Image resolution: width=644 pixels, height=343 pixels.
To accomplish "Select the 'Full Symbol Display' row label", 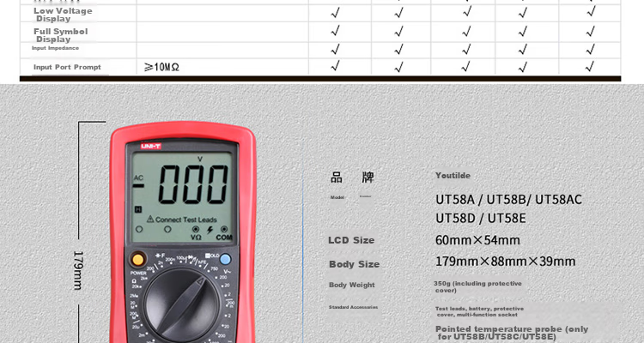I will coord(60,35).
